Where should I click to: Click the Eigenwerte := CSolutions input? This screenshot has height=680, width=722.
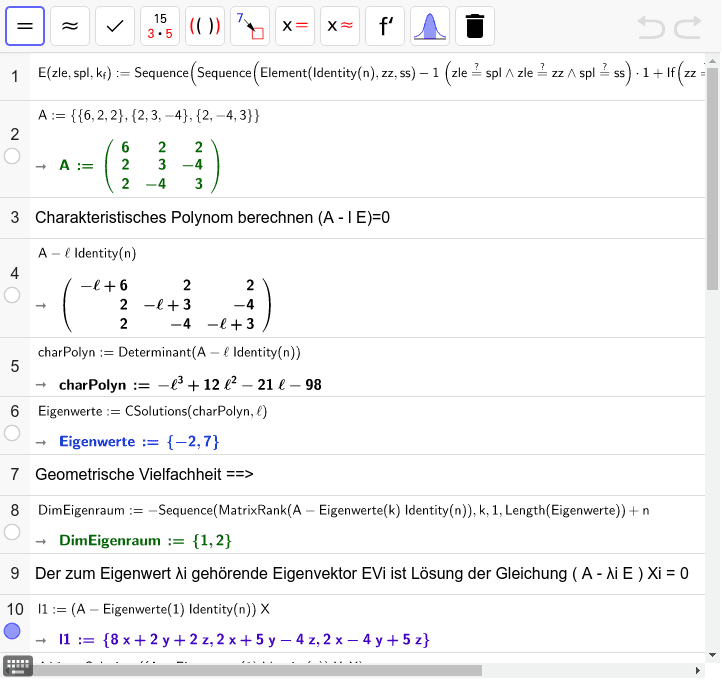pos(152,411)
